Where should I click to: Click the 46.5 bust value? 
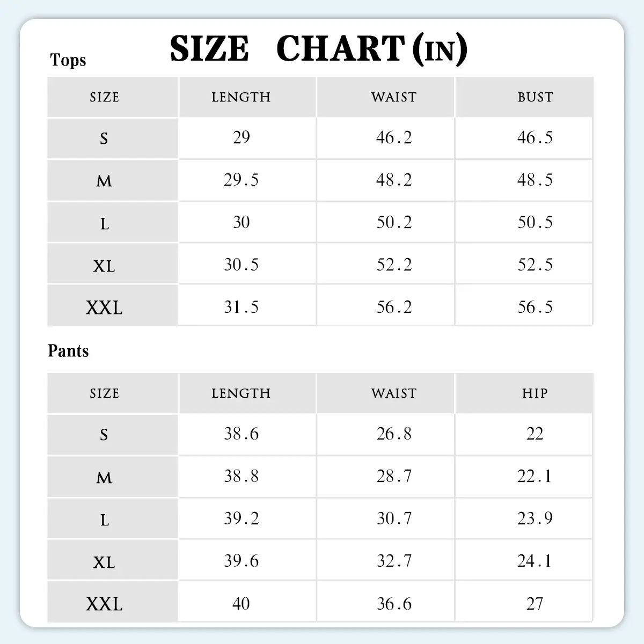535,138
